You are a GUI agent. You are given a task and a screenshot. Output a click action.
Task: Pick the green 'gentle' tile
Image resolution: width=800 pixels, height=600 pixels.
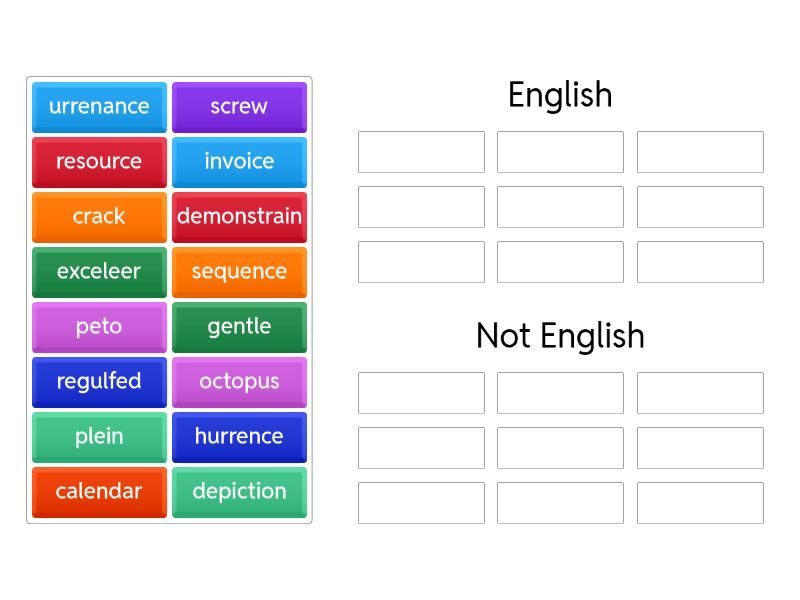coord(239,327)
